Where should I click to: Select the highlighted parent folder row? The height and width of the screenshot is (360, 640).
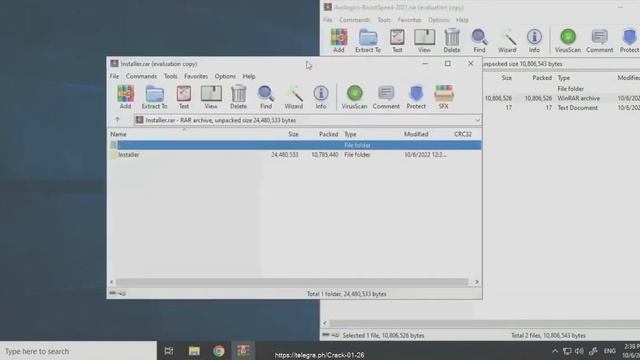click(295, 145)
